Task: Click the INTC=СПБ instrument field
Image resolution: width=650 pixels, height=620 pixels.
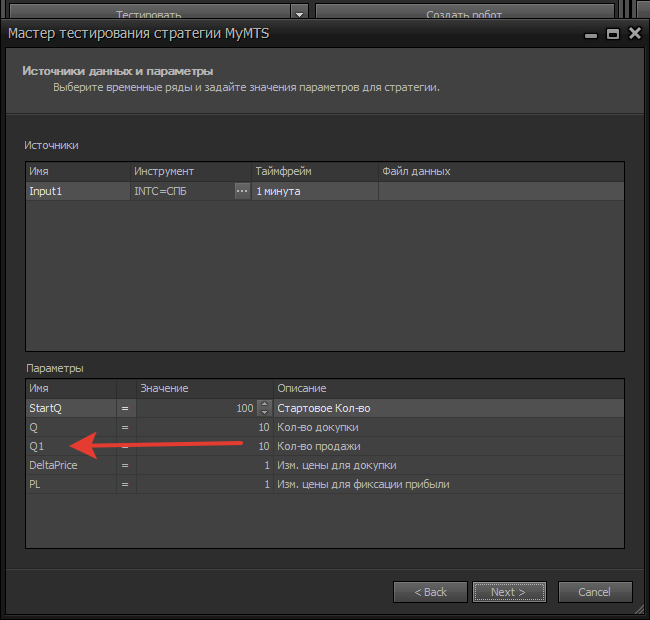Action: point(182,191)
